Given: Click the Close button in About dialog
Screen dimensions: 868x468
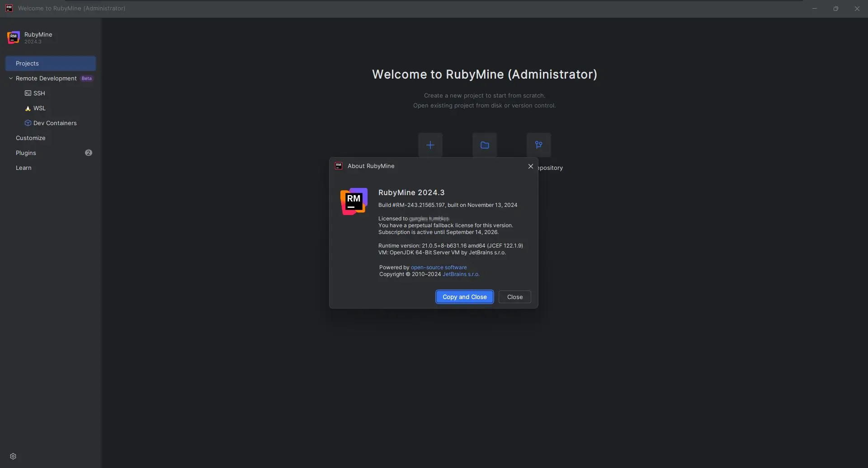Looking at the screenshot, I should point(514,297).
